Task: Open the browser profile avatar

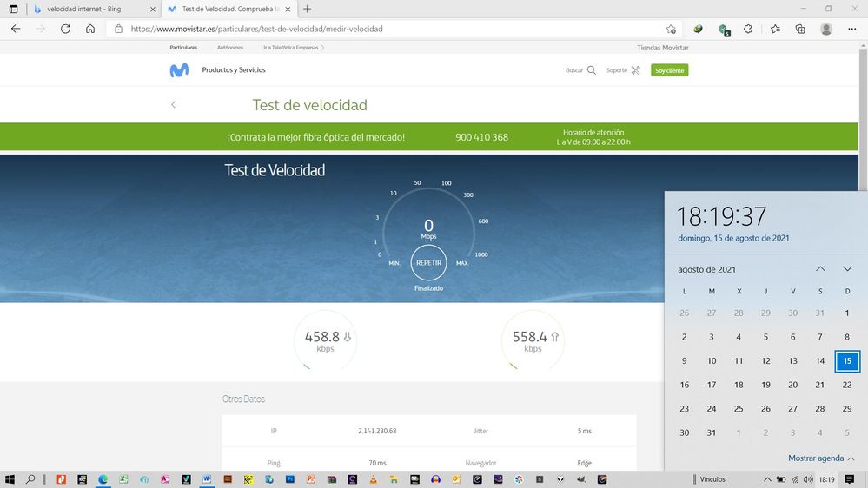Action: click(826, 29)
